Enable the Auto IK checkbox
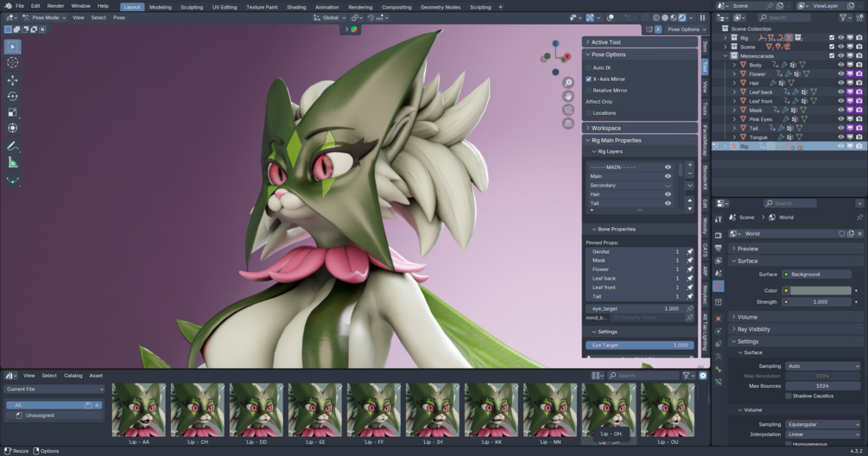 [588, 67]
